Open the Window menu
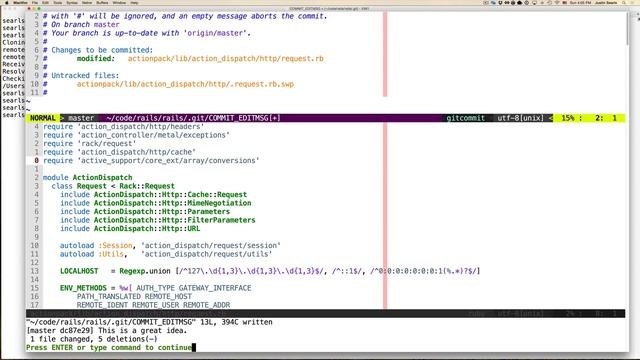Image resolution: width=640 pixels, height=360 pixels. pyautogui.click(x=119, y=2)
